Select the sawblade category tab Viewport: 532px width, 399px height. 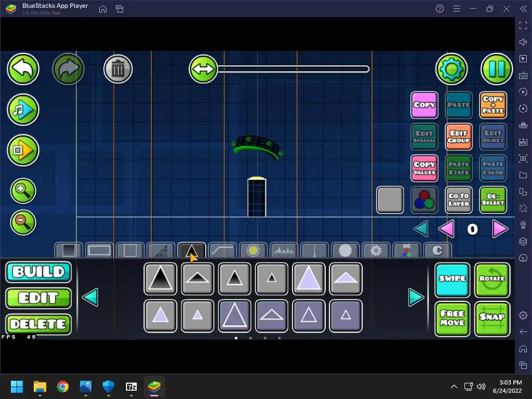pos(376,250)
